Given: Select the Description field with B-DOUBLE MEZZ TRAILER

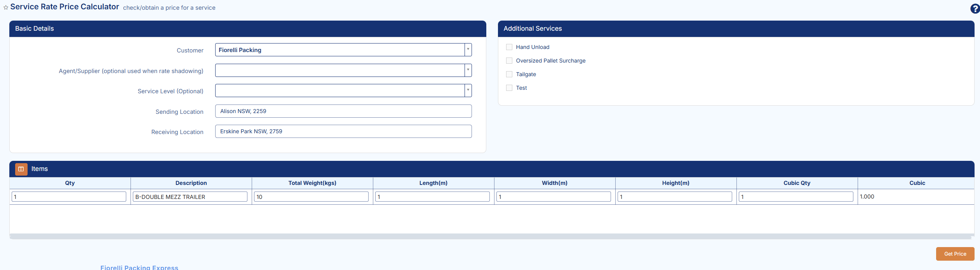Looking at the screenshot, I should point(190,197).
